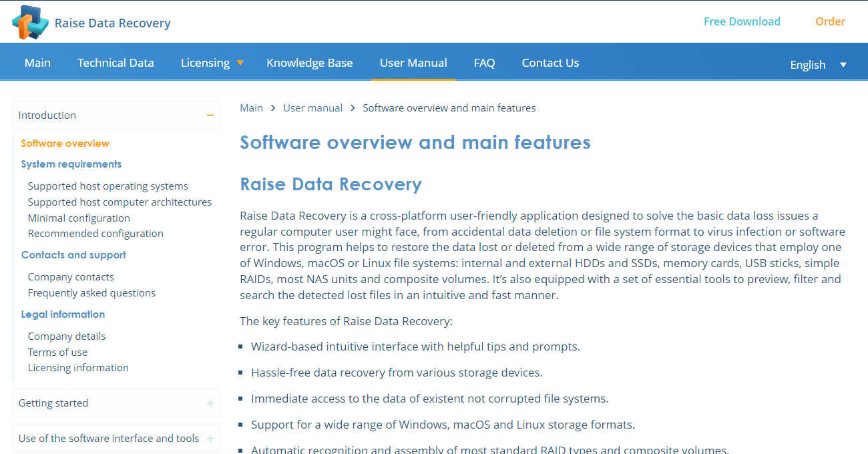The height and width of the screenshot is (454, 868).
Task: Open the Contact Us page
Action: pos(550,62)
